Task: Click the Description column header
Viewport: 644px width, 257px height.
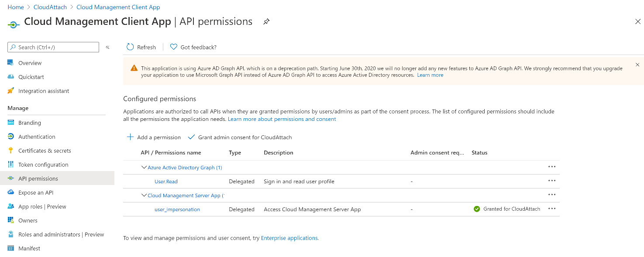Action: (279, 153)
